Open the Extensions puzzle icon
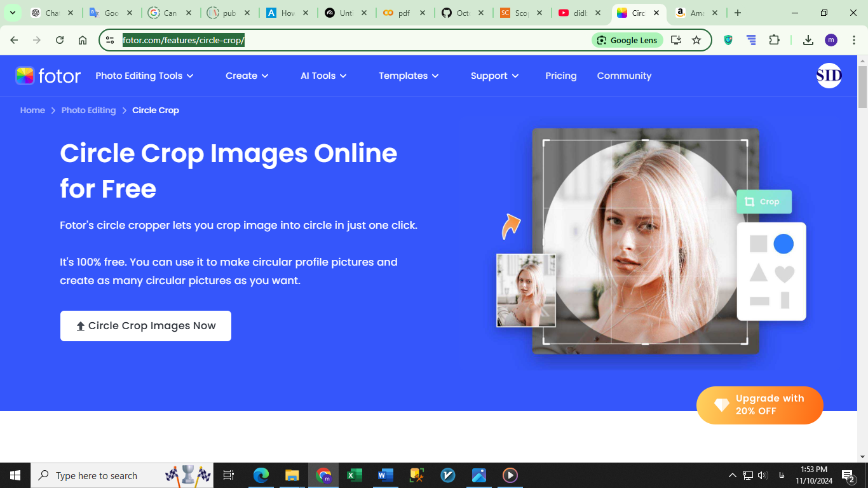Screen dimensions: 868x488 click(x=774, y=40)
